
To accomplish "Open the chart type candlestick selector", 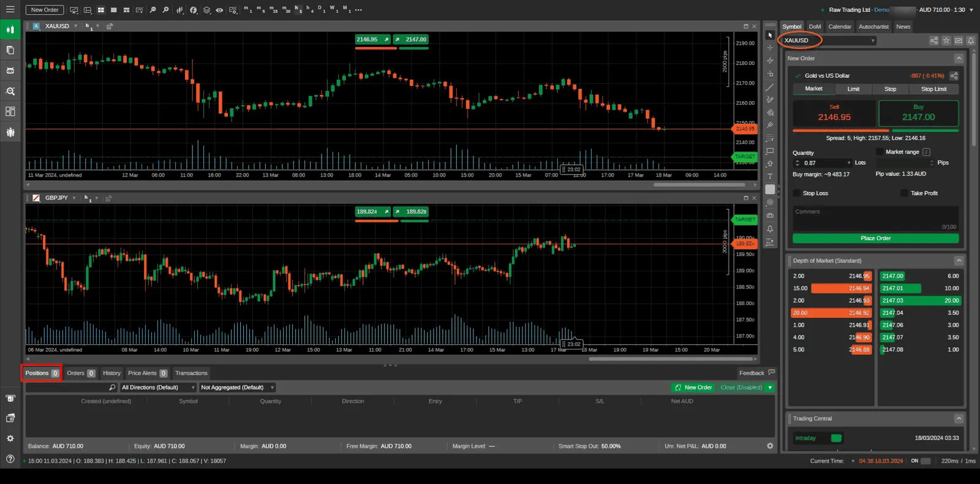I will [180, 10].
